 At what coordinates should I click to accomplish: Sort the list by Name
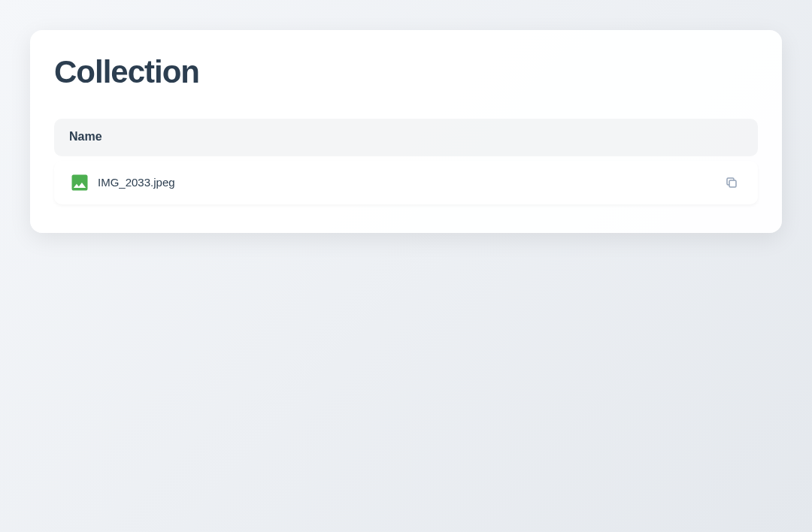[86, 137]
